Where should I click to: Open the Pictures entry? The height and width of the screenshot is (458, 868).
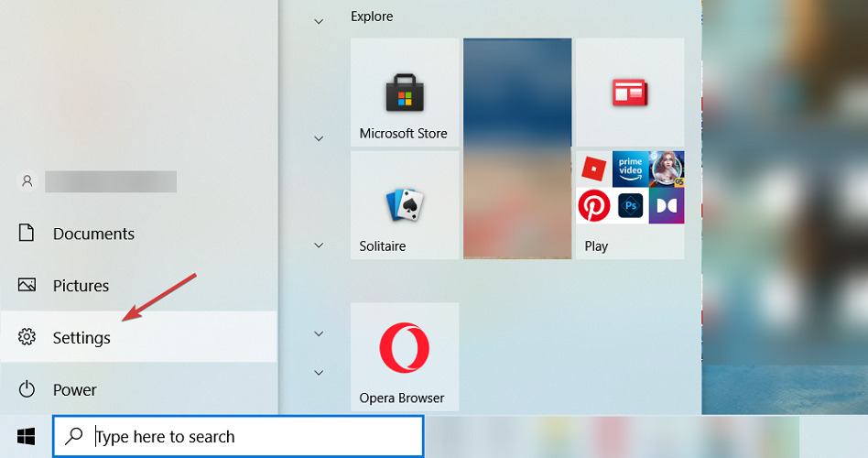click(x=138, y=285)
